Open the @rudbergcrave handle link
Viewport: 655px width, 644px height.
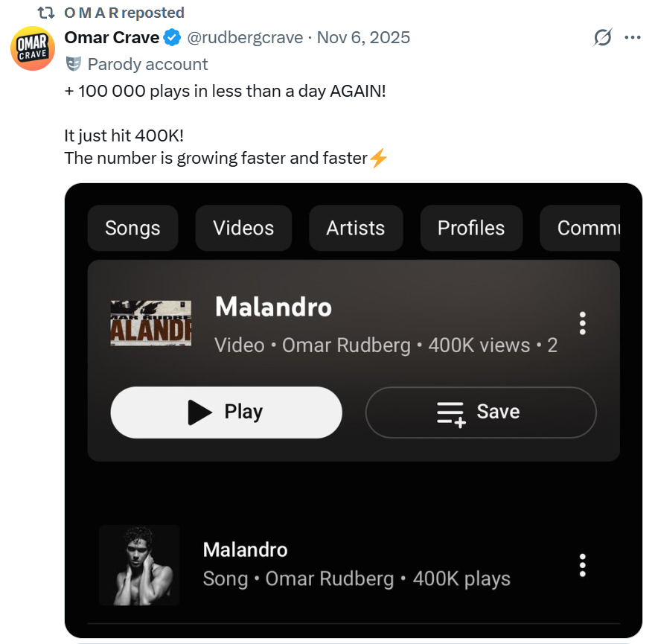246,37
